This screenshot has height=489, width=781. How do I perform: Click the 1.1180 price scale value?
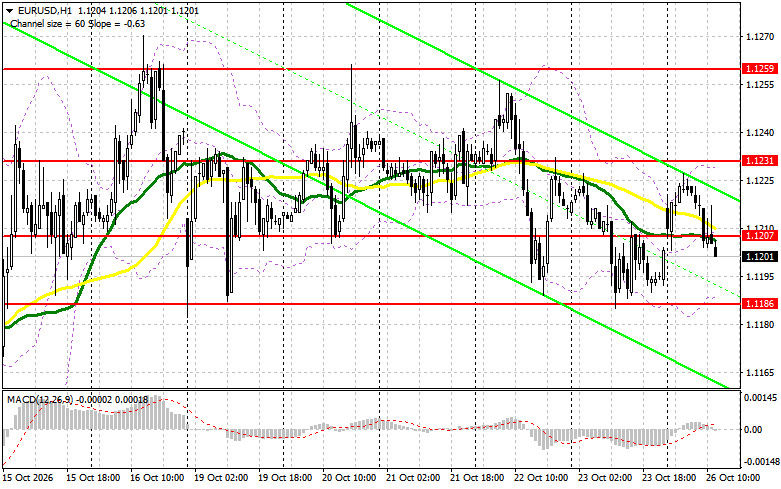click(760, 325)
